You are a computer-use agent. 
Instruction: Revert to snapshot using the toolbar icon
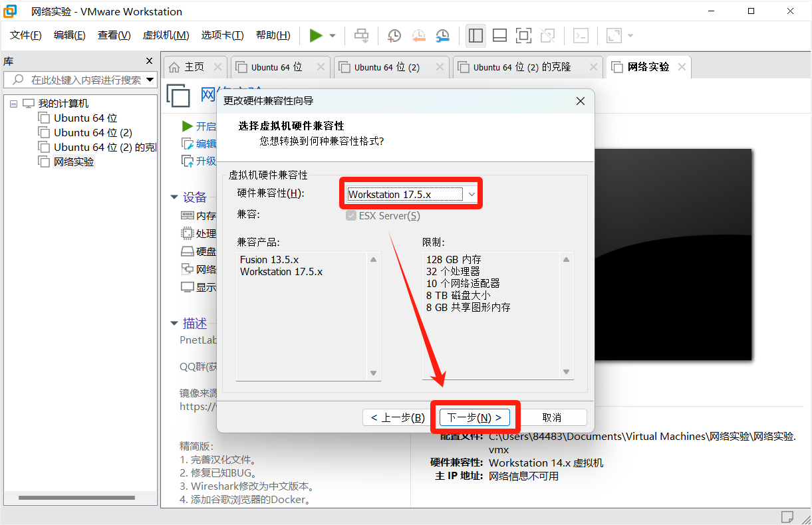pos(418,35)
